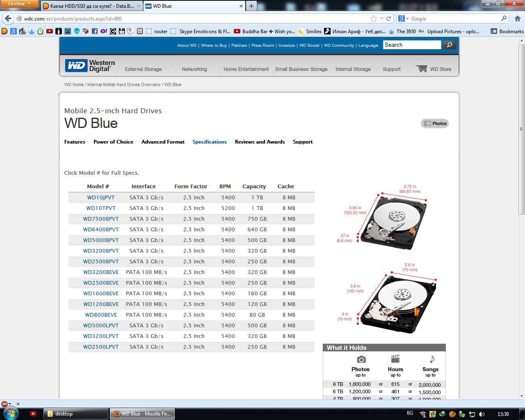Click the Safely Remove Hardware USB tray icon
The width and height of the screenshot is (525, 420).
pyautogui.click(x=462, y=414)
